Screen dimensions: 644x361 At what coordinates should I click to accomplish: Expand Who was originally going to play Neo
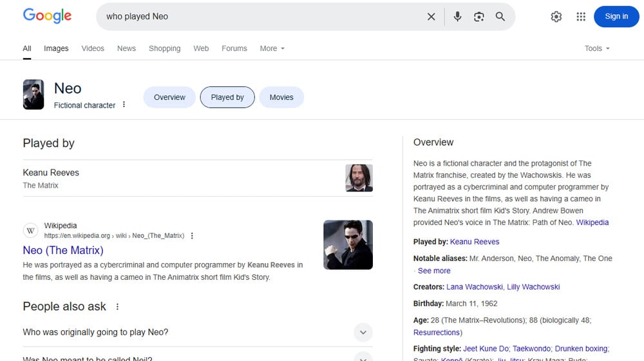198,332
